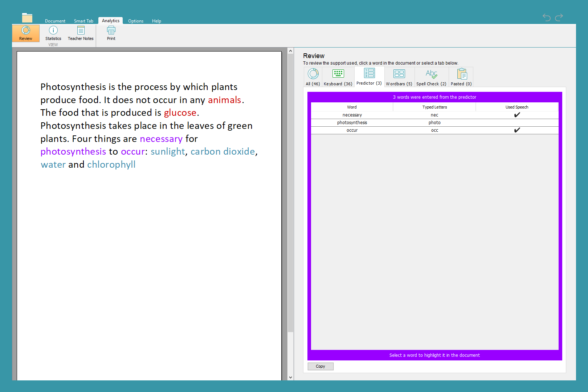Viewport: 588px width, 392px height.
Task: Open Teacher Notes
Action: pyautogui.click(x=81, y=33)
